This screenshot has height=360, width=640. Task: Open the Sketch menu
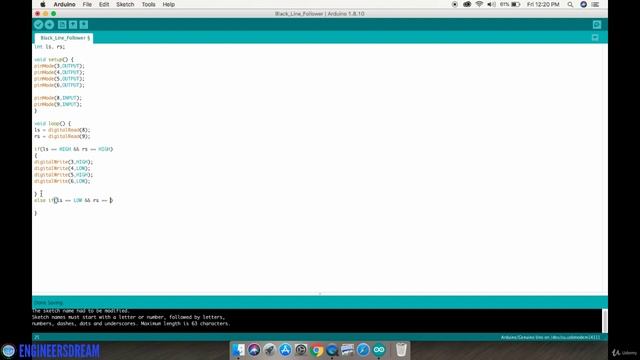tap(125, 4)
